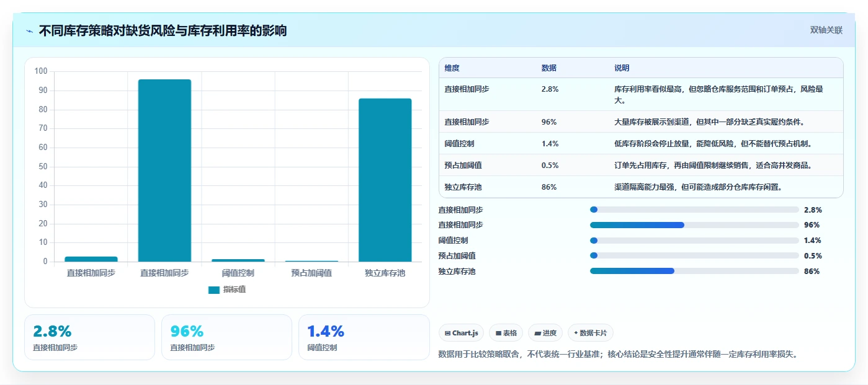The height and width of the screenshot is (385, 868).
Task: Select the 阈值控制 bar in the chart
Action: point(238,260)
